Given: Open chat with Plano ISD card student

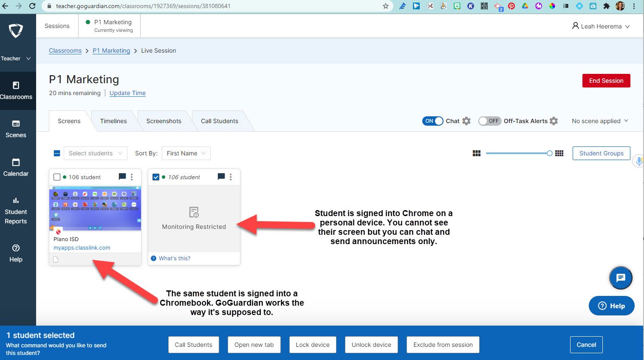Looking at the screenshot, I should [122, 177].
